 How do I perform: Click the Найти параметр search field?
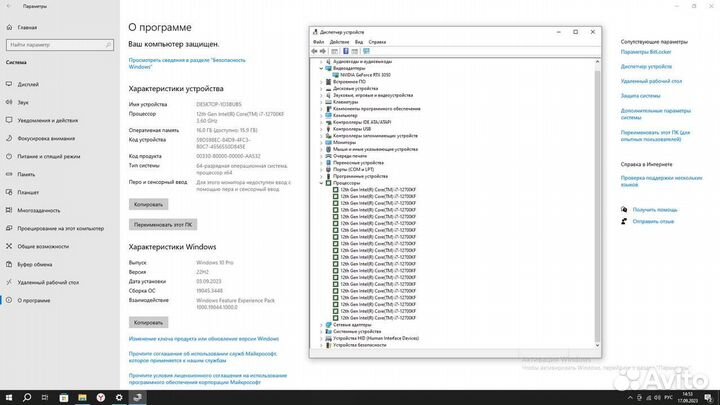pyautogui.click(x=60, y=45)
